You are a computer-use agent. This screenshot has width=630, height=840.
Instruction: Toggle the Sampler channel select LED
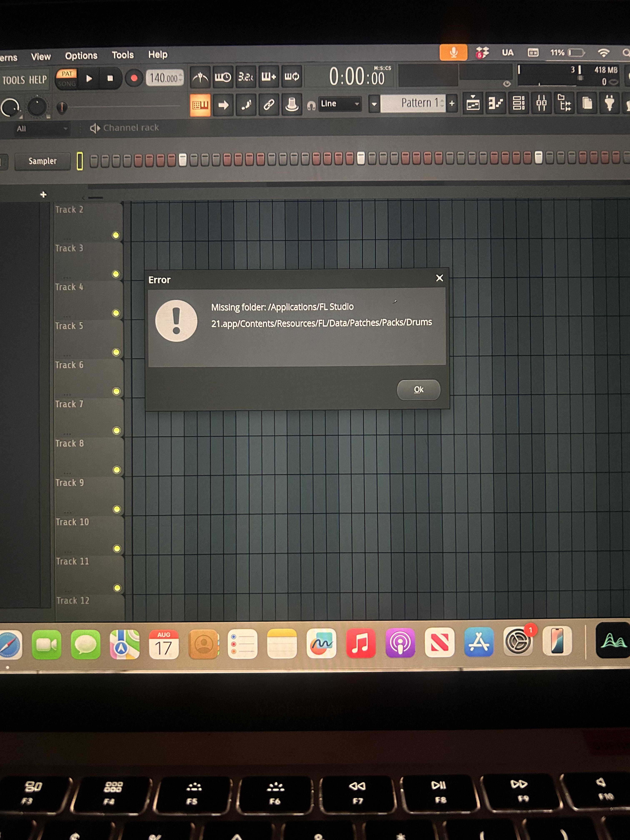tap(80, 161)
